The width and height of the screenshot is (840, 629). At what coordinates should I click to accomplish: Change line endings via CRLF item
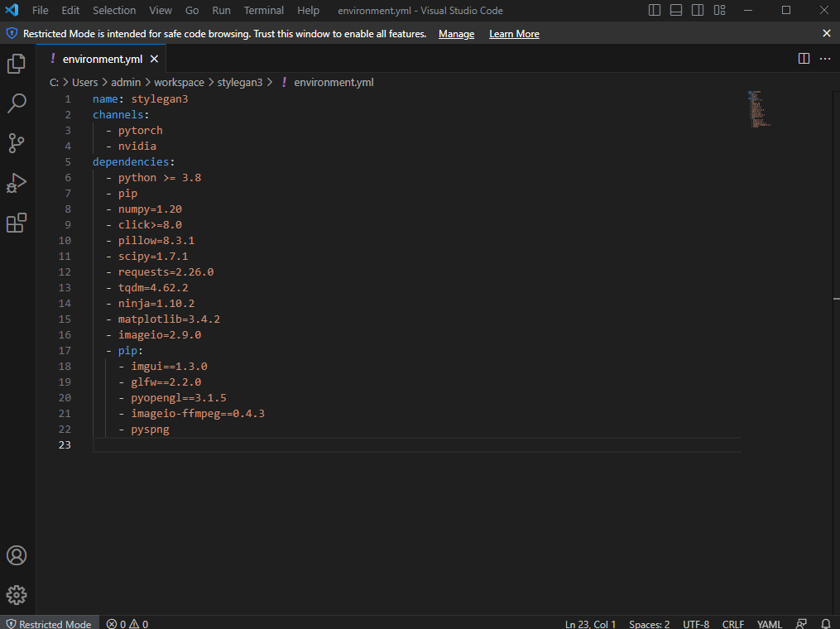point(733,624)
